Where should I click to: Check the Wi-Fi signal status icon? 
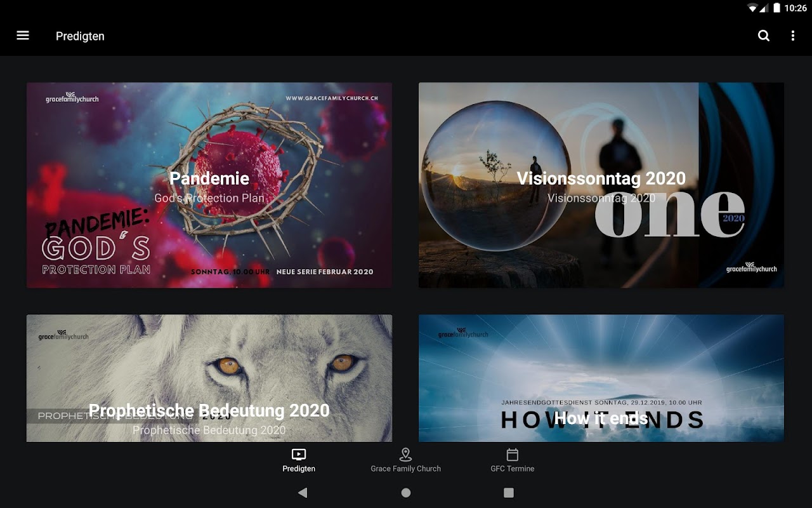click(x=753, y=8)
